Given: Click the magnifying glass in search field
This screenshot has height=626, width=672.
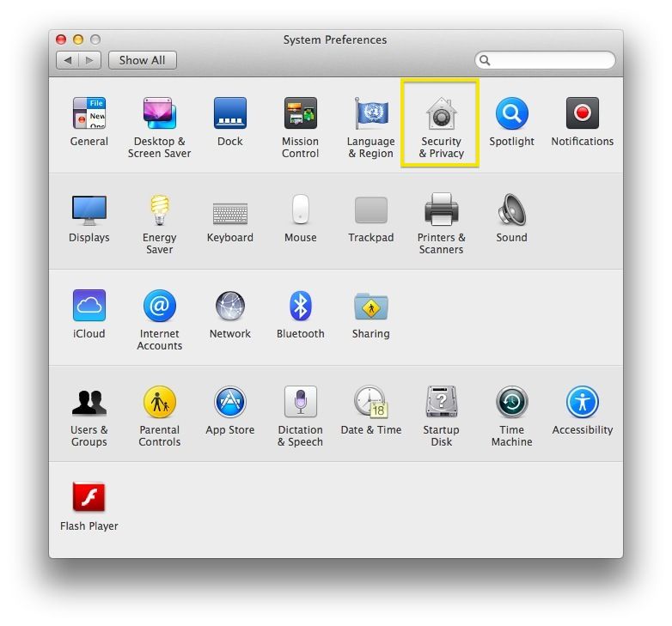Looking at the screenshot, I should point(485,60).
